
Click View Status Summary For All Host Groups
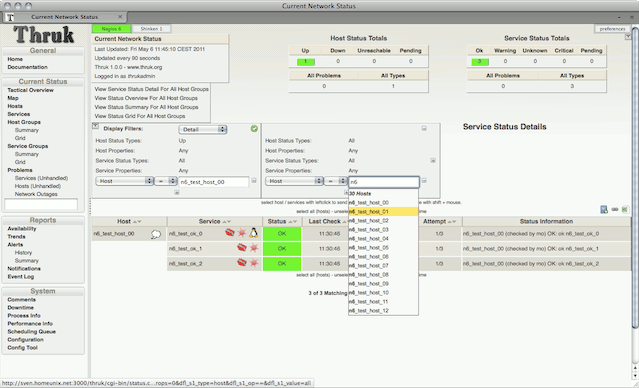coord(146,107)
